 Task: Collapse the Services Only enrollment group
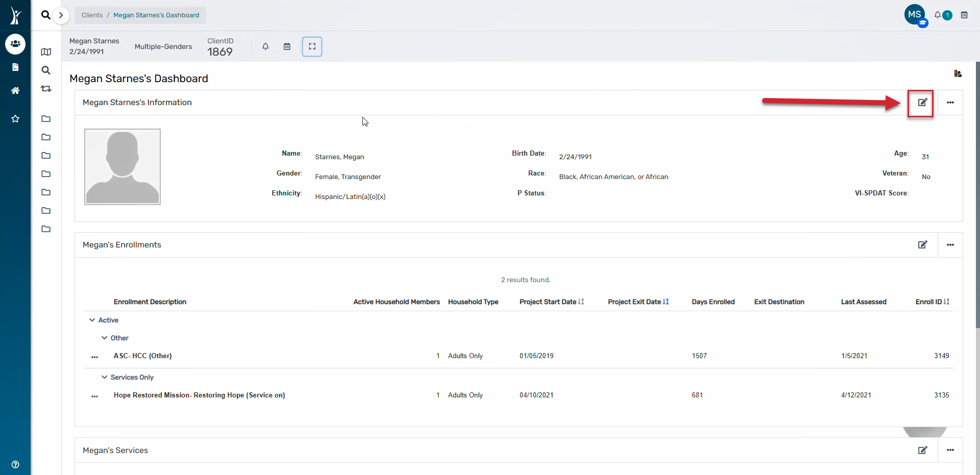[x=105, y=377]
